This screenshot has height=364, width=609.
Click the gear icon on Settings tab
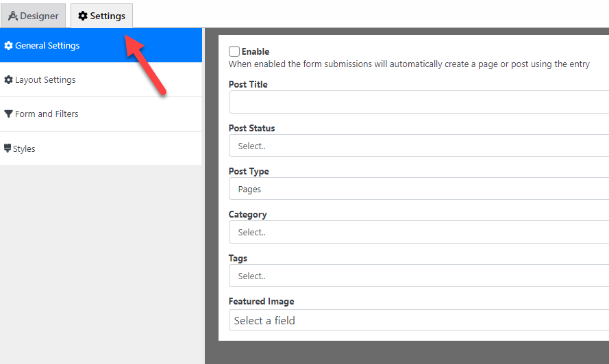83,16
